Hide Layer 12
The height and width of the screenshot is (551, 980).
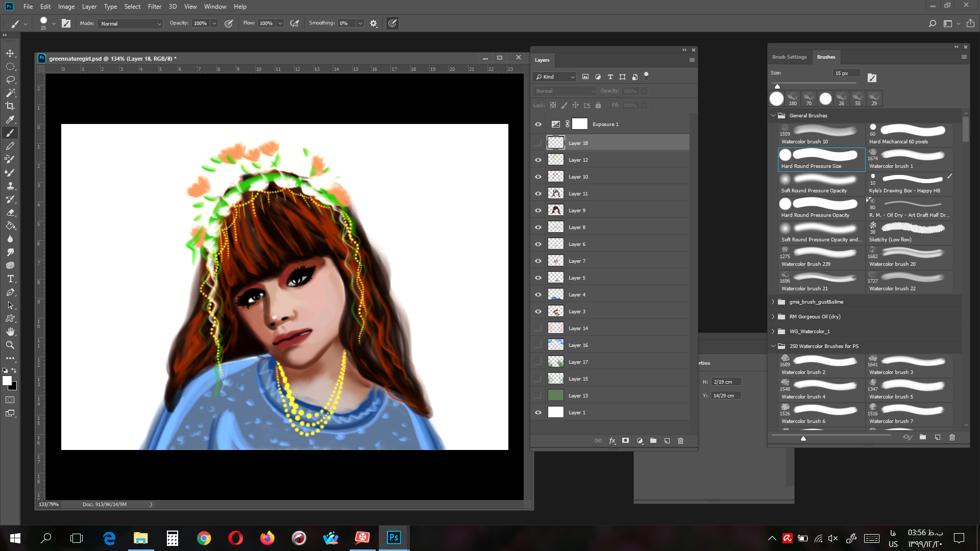tap(538, 160)
